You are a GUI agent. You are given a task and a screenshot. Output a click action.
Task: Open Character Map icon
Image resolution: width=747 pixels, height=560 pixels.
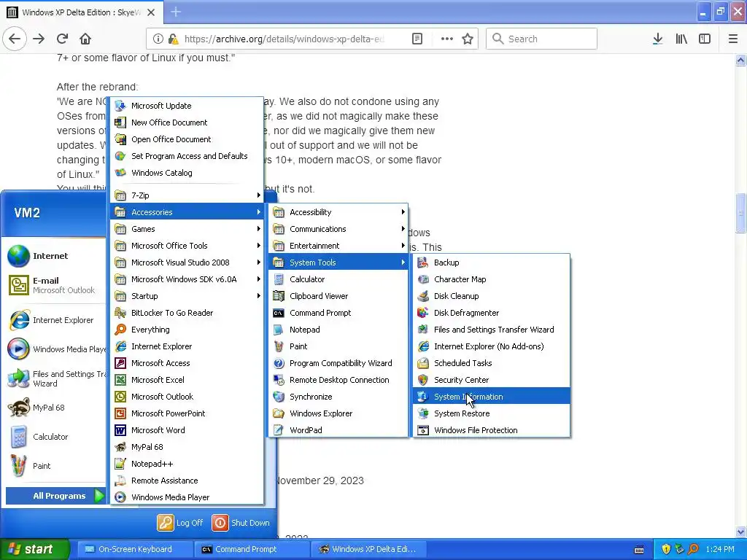click(422, 279)
